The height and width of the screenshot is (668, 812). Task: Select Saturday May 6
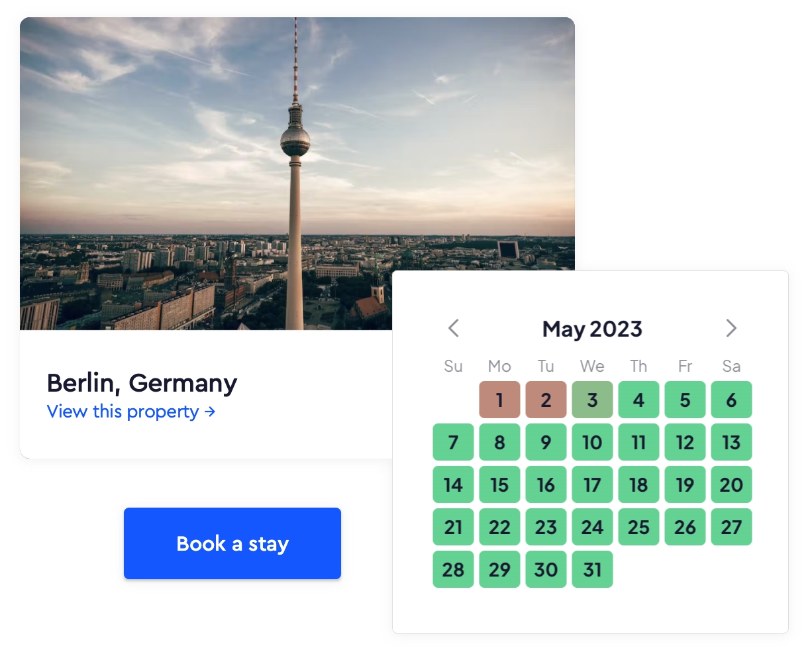pos(732,400)
